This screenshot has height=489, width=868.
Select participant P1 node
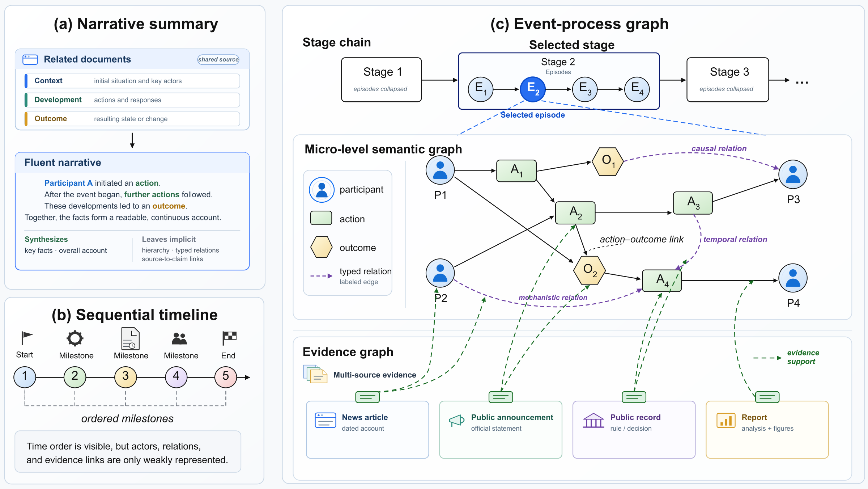coord(440,170)
